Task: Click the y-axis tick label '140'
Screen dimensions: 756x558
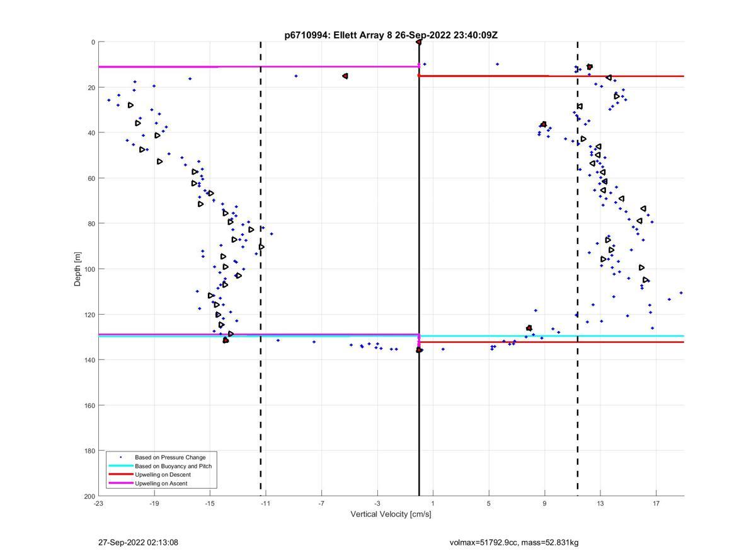Action: coord(89,360)
